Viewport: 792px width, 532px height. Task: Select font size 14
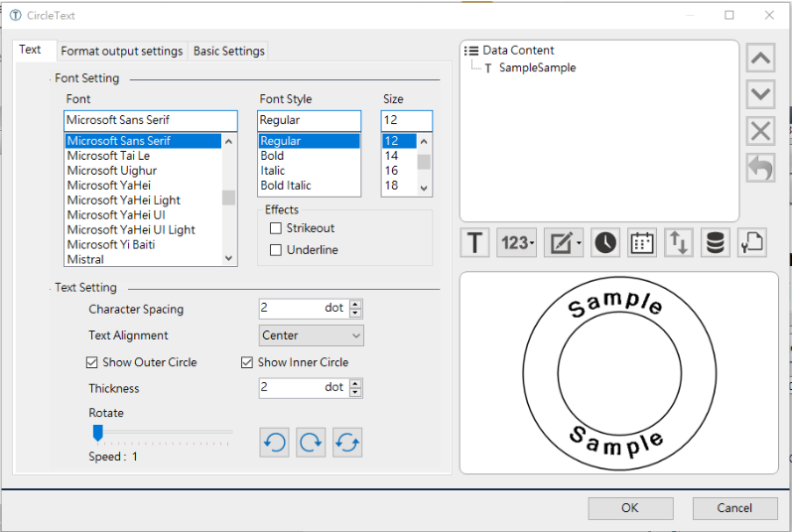(399, 156)
